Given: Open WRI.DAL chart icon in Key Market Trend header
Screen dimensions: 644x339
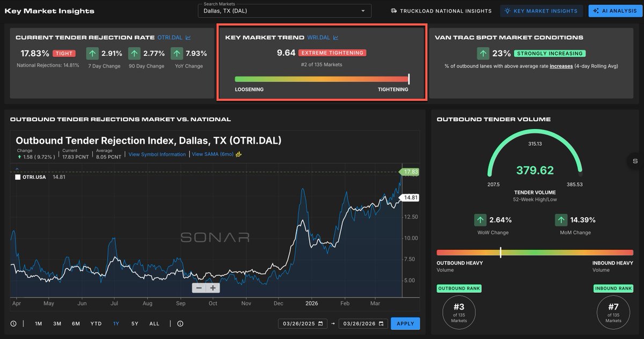Looking at the screenshot, I should [335, 38].
